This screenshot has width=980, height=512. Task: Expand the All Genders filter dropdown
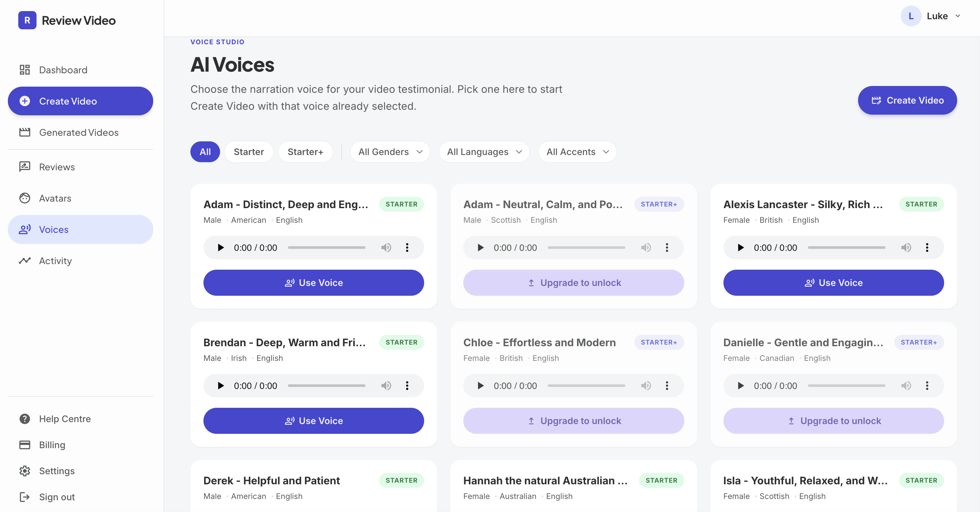390,152
